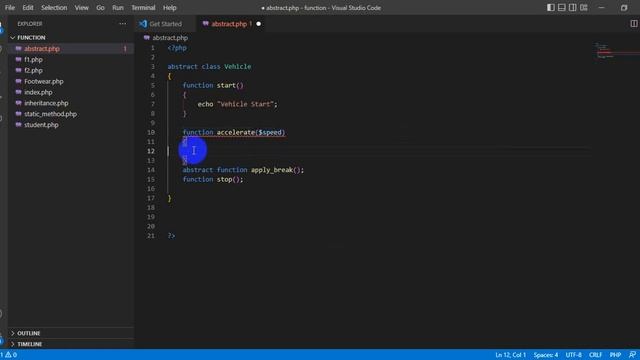Click the 'function stop();' line

tap(213, 179)
